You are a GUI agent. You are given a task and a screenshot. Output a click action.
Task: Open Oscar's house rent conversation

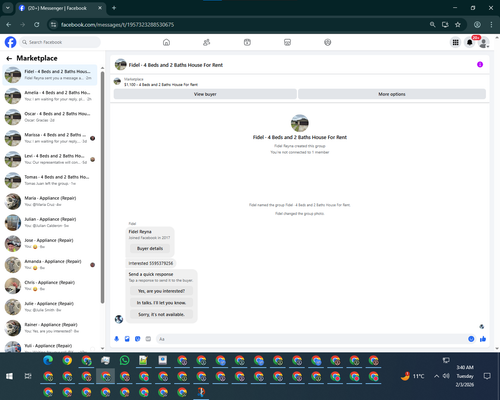pos(50,117)
